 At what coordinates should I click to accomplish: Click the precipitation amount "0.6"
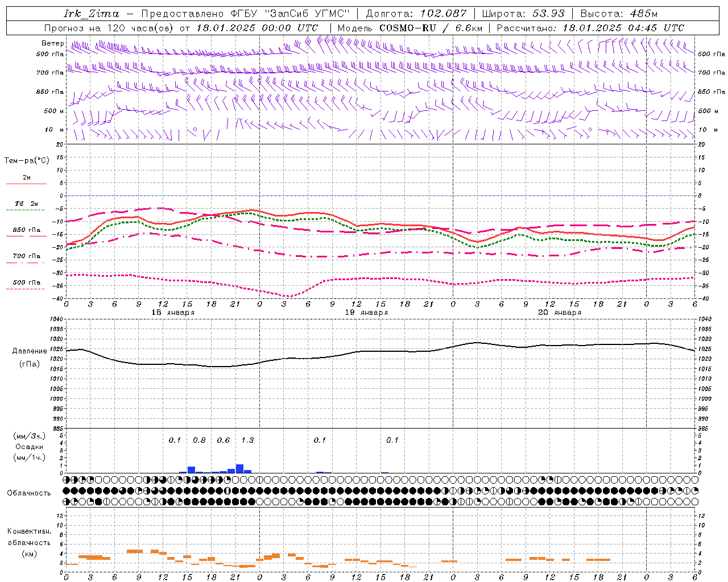pos(224,440)
